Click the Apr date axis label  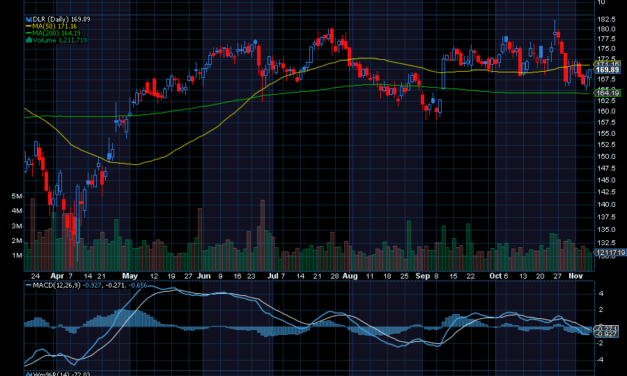(x=57, y=276)
